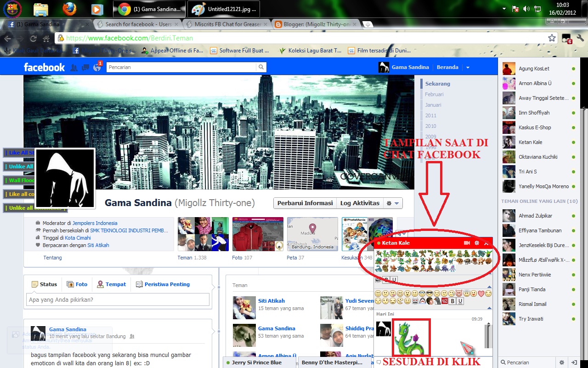Insert the pacman emoticon in chat
588x368 pixels.
(x=400, y=301)
